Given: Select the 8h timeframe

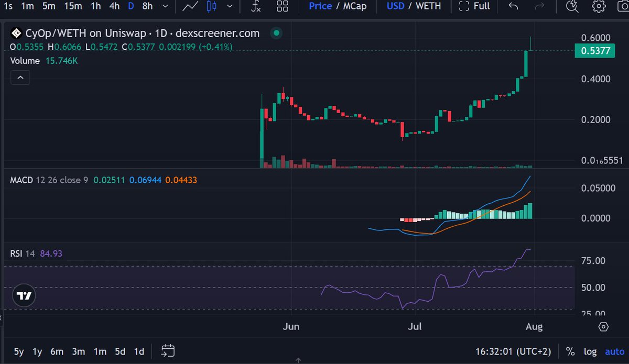Looking at the screenshot, I should 147,6.
